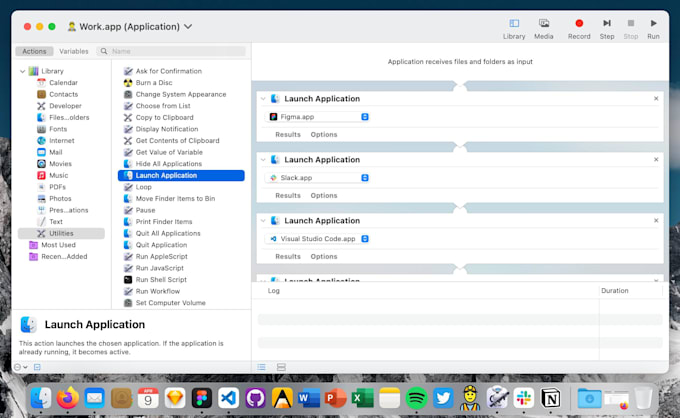Toggle the description pane icon
Viewport: 680px width, 418px height.
(37, 367)
